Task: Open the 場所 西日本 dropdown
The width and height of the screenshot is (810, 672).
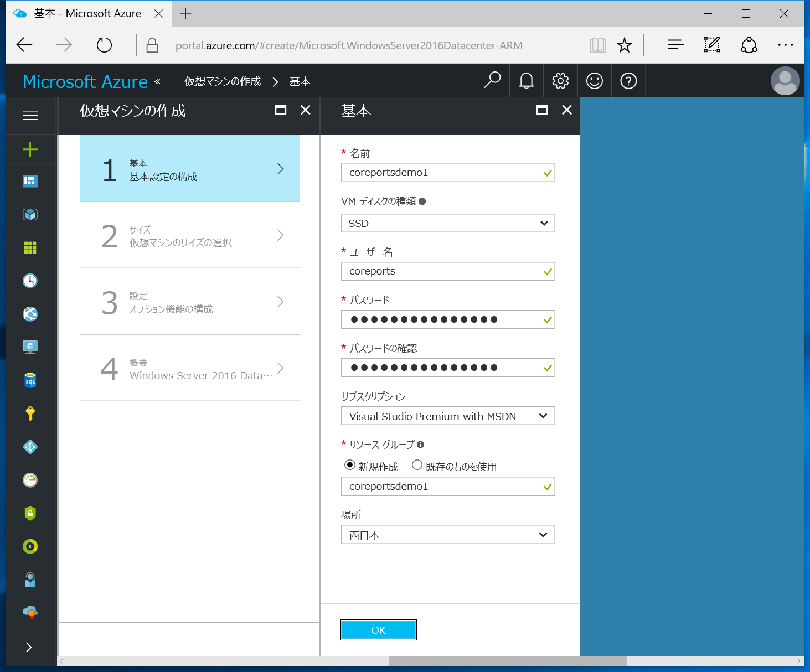Action: click(x=448, y=535)
